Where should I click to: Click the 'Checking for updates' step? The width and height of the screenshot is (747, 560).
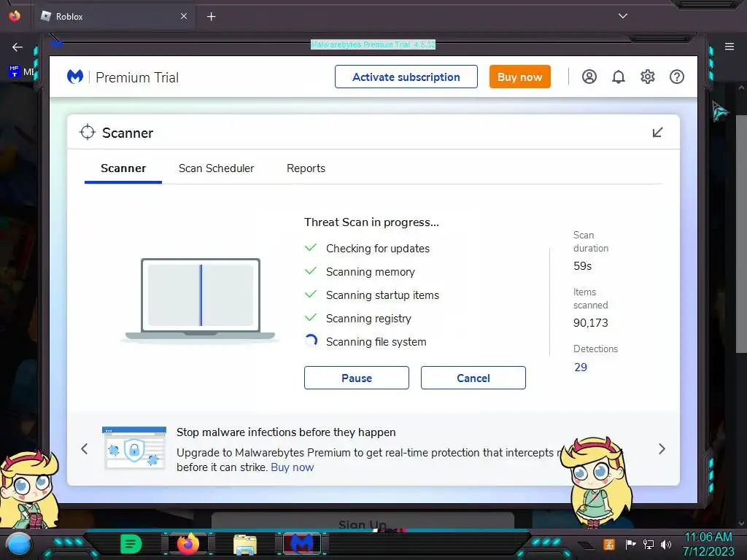coord(377,249)
